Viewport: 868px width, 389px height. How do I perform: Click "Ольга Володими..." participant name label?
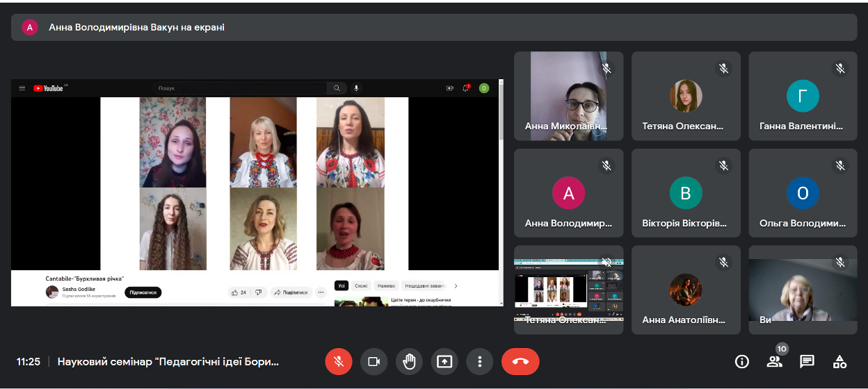coord(803,224)
